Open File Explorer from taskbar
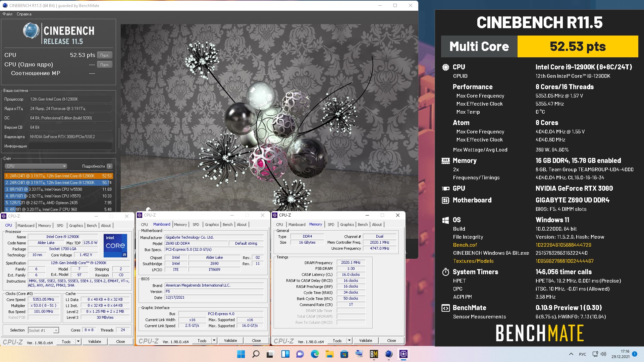The height and width of the screenshot is (362, 644). point(329,354)
